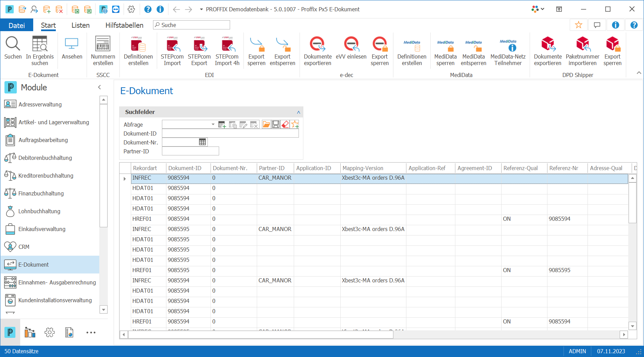Open query folder icon in Suchfelder

pos(266,124)
